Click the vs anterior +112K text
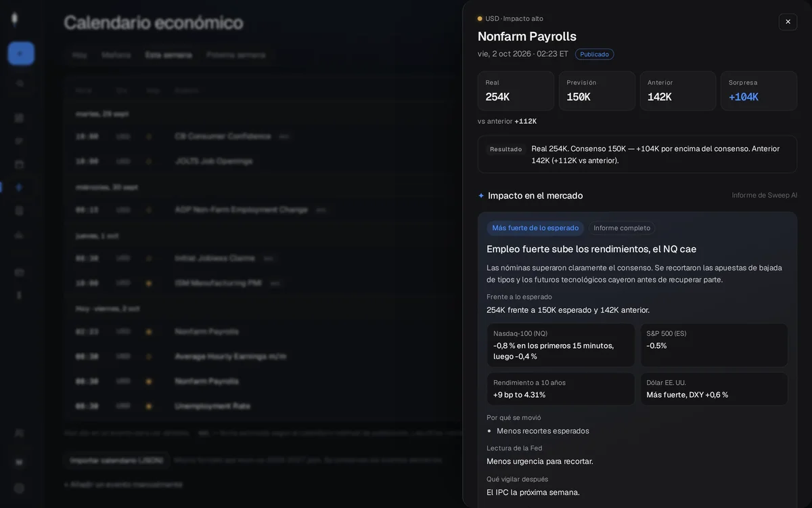The height and width of the screenshot is (508, 812). (x=507, y=121)
